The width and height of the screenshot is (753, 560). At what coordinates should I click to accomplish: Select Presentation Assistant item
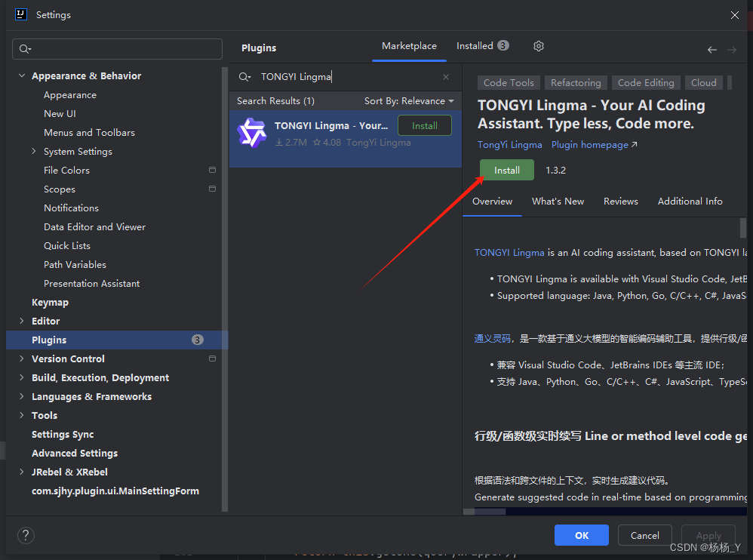click(x=92, y=283)
